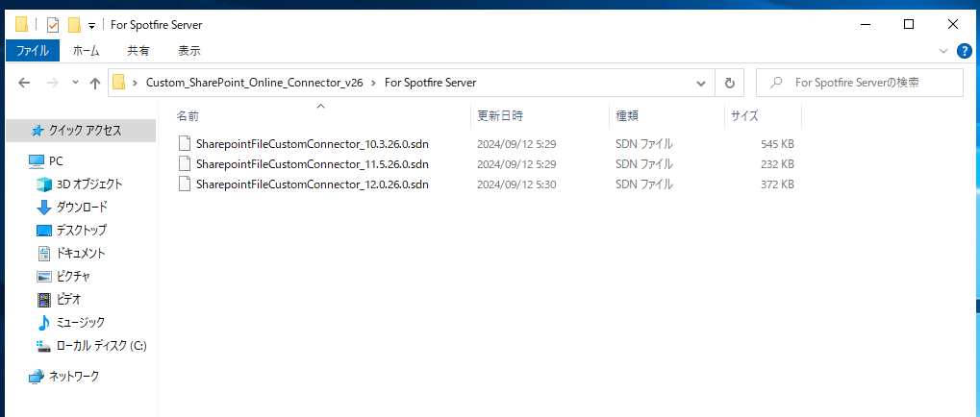Viewport: 980px width, 417px height.
Task: Click file icon of the 12.0.26.0.sdn file
Action: click(184, 184)
